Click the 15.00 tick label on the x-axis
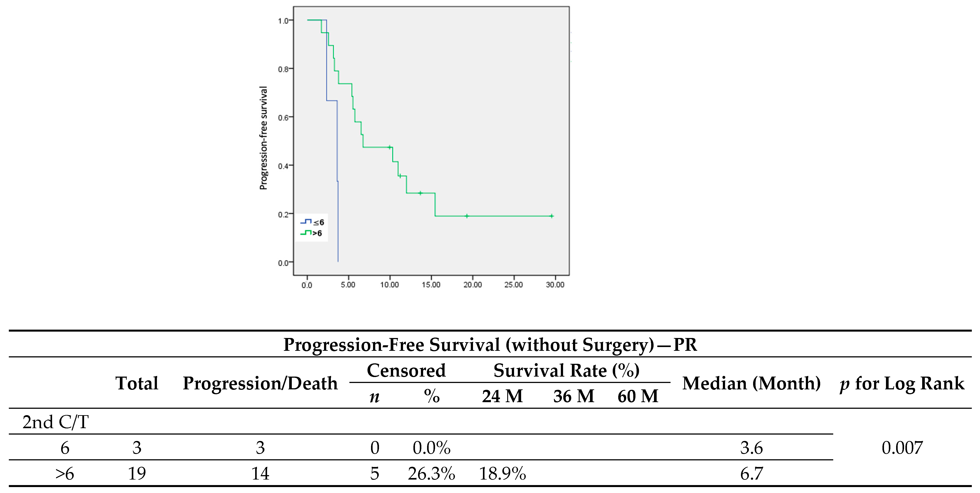This screenshot has width=980, height=493. click(431, 285)
